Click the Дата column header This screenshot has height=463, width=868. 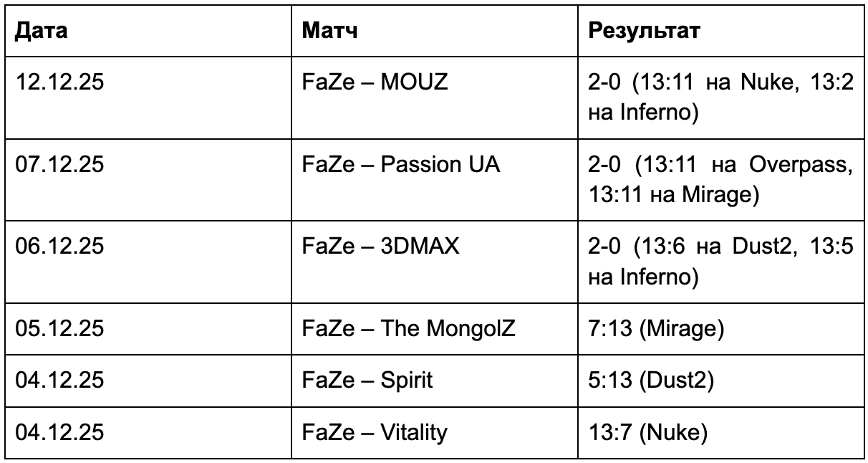[x=43, y=31]
